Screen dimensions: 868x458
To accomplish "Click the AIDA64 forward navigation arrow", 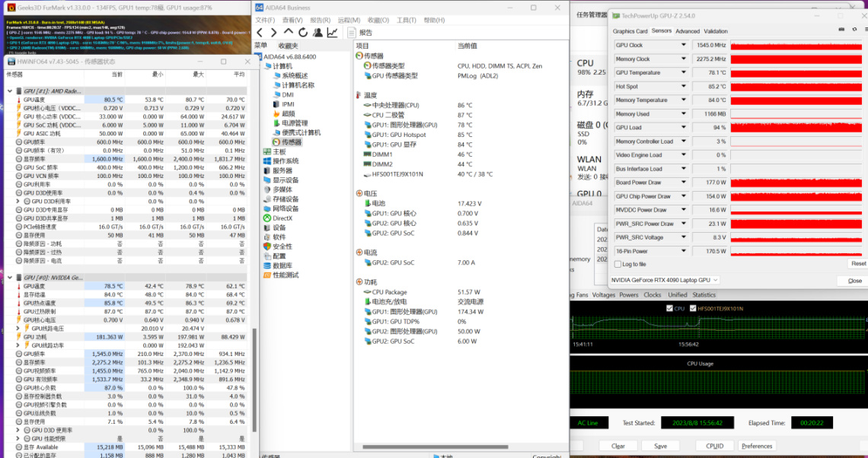I will tap(274, 33).
